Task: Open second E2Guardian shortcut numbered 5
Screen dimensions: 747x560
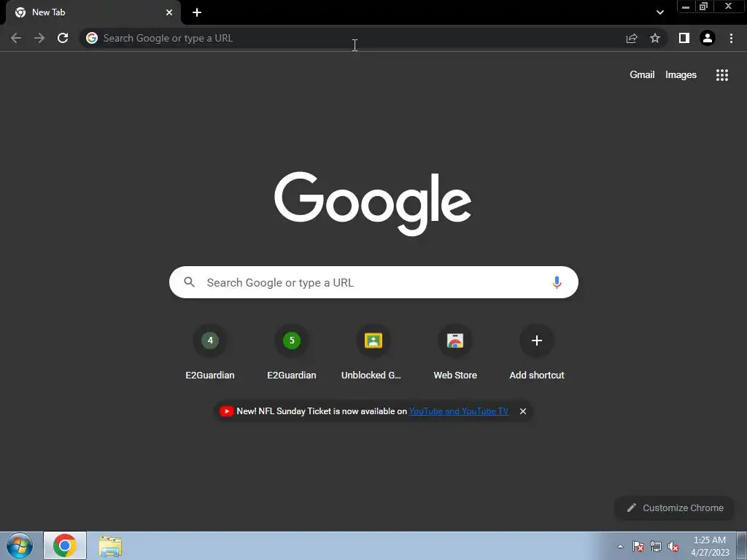Action: [292, 351]
